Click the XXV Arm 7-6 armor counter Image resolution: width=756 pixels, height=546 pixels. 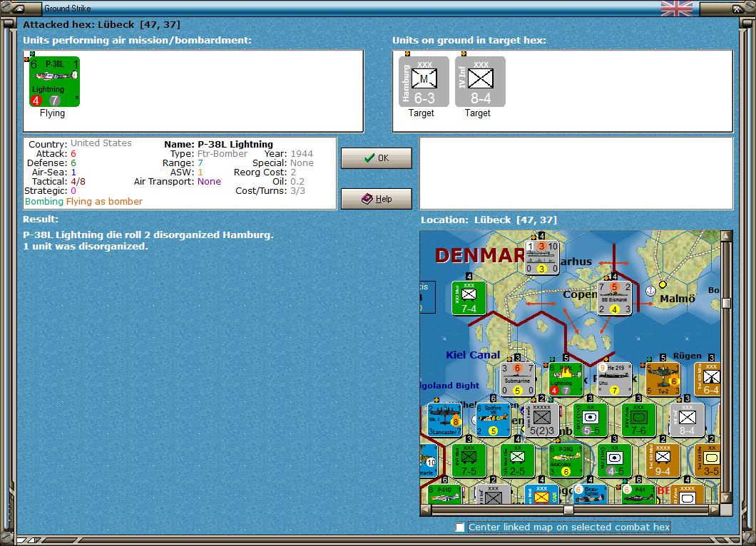639,420
